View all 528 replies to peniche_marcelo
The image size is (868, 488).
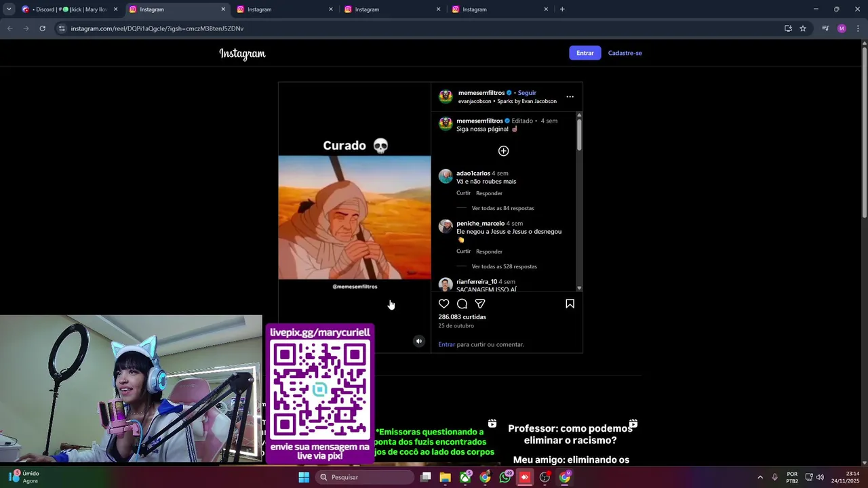pyautogui.click(x=504, y=266)
